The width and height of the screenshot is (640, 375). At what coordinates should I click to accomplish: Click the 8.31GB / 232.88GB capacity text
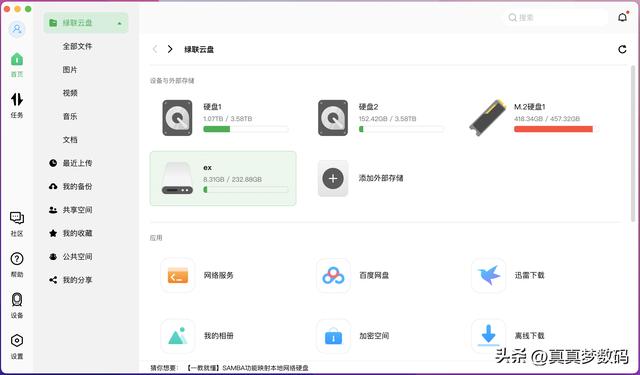point(233,180)
